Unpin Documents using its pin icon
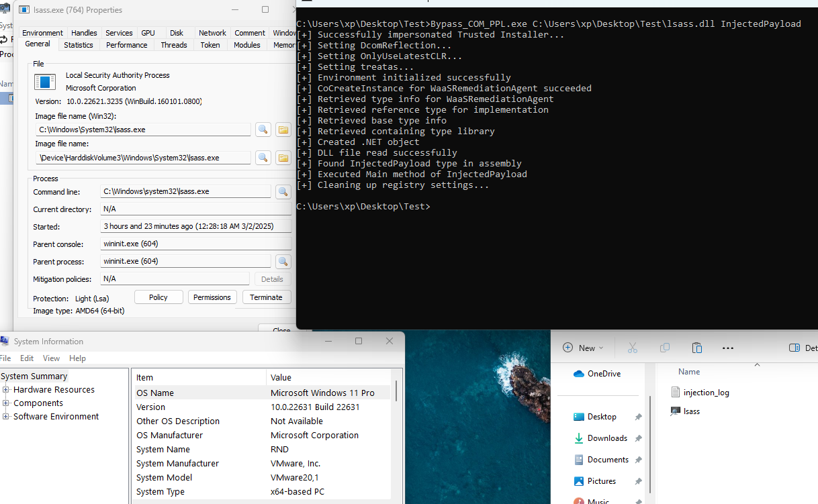This screenshot has height=504, width=818. tap(638, 460)
